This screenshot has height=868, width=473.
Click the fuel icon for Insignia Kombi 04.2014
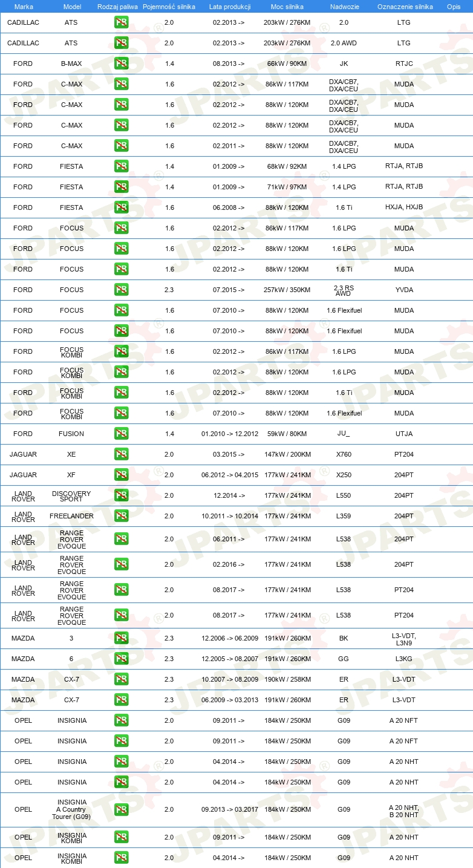pyautogui.click(x=121, y=858)
